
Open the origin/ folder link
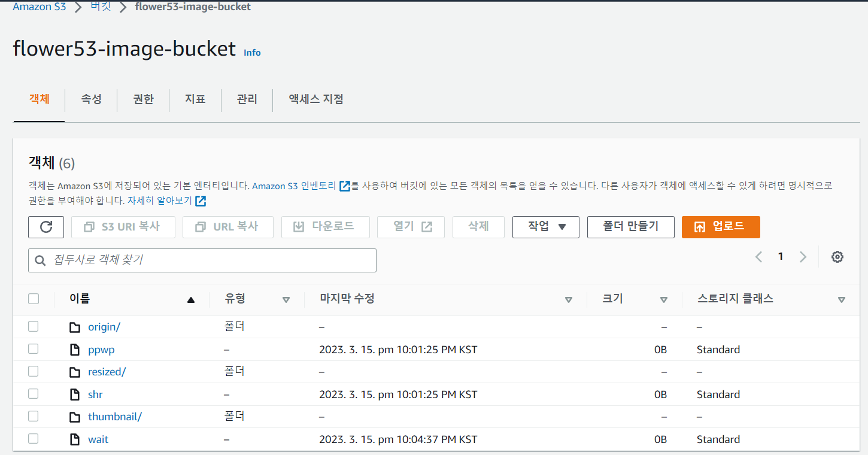coord(104,327)
